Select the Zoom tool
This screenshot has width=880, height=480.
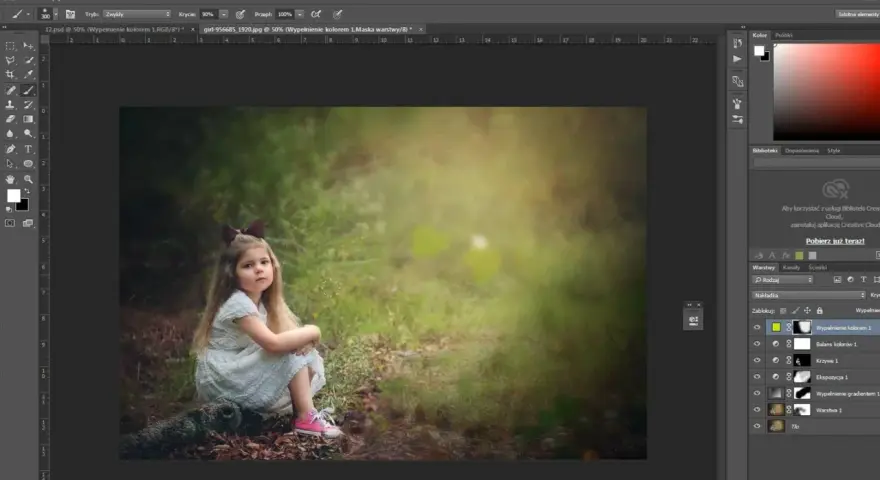click(28, 179)
